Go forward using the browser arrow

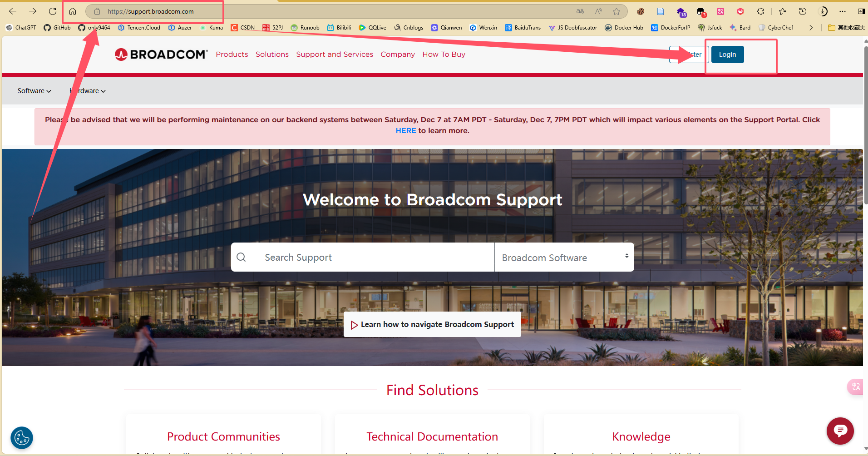coord(33,11)
